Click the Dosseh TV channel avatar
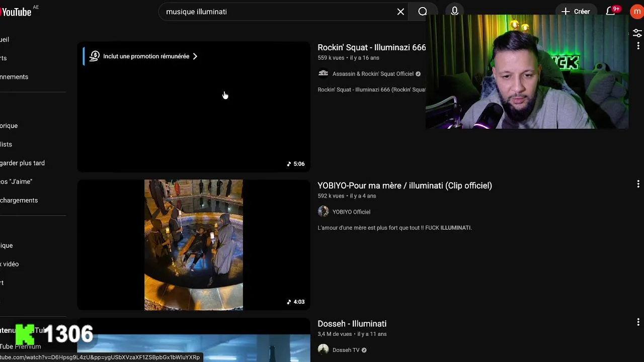This screenshot has width=644, height=362. tap(323, 350)
